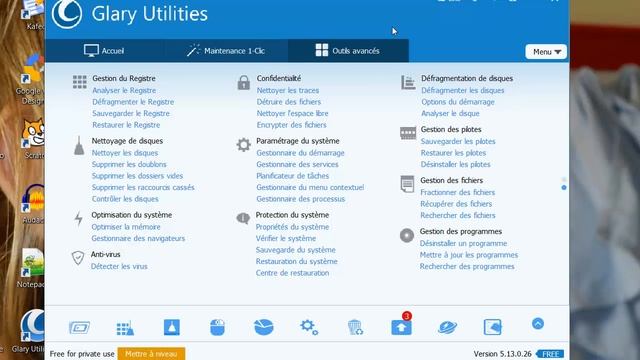This screenshot has width=640, height=360.
Task: Open the Menu dropdown
Action: [x=546, y=52]
